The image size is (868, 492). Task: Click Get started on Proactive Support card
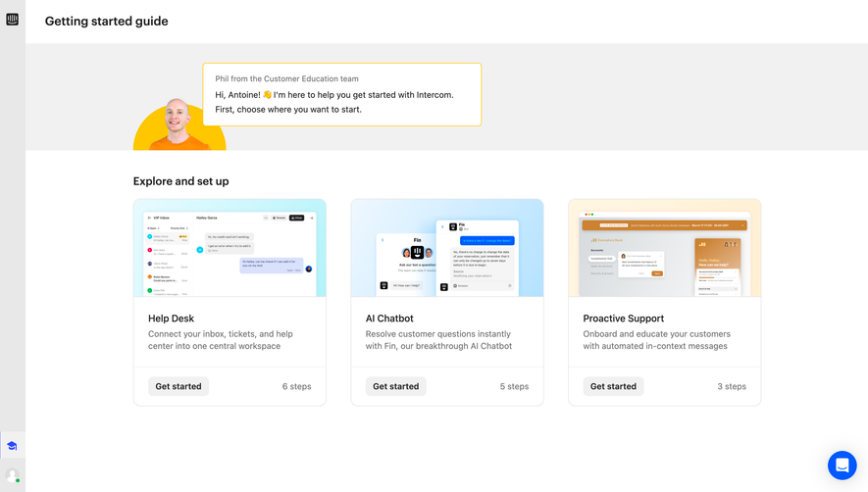pyautogui.click(x=613, y=386)
